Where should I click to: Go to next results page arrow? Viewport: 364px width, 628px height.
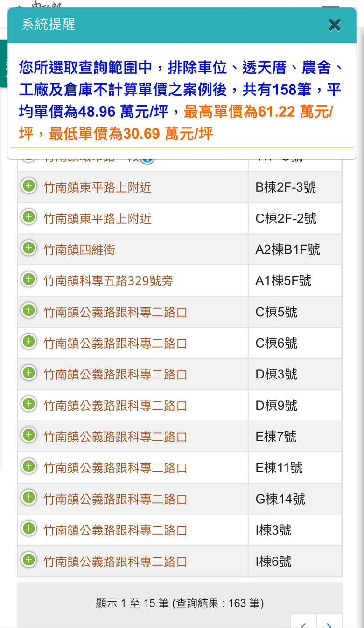(x=329, y=622)
